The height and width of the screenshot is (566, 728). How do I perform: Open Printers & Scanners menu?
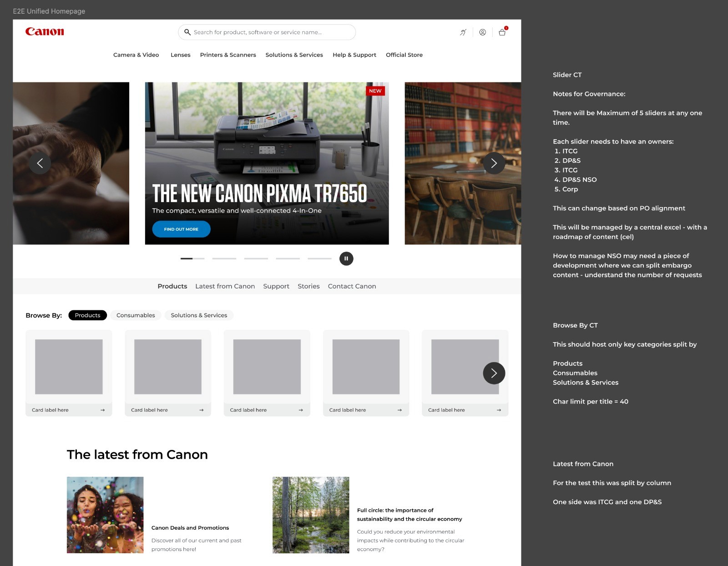(228, 55)
